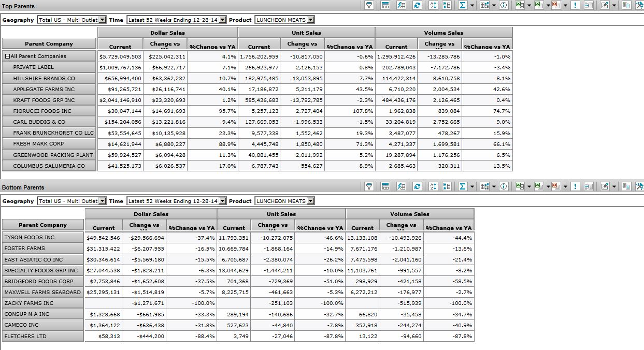
Task: Click filter funnel icon in Bottom Parents toolbar
Action: [x=369, y=186]
